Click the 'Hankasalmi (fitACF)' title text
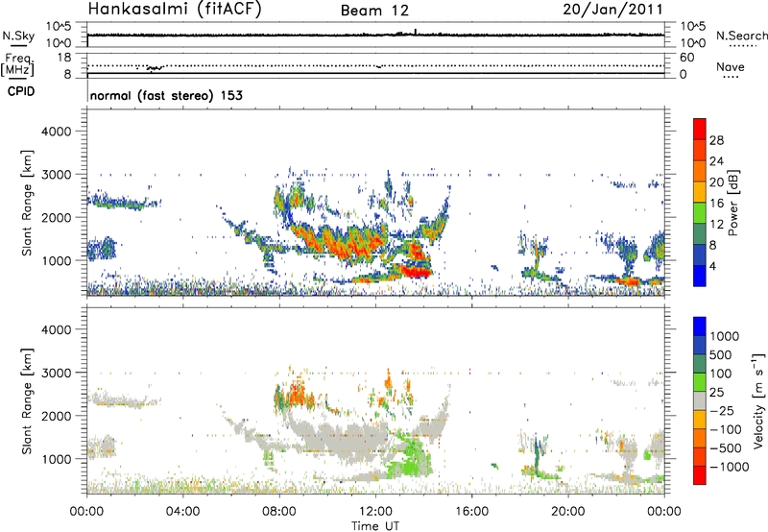768x532 pixels. (x=175, y=10)
